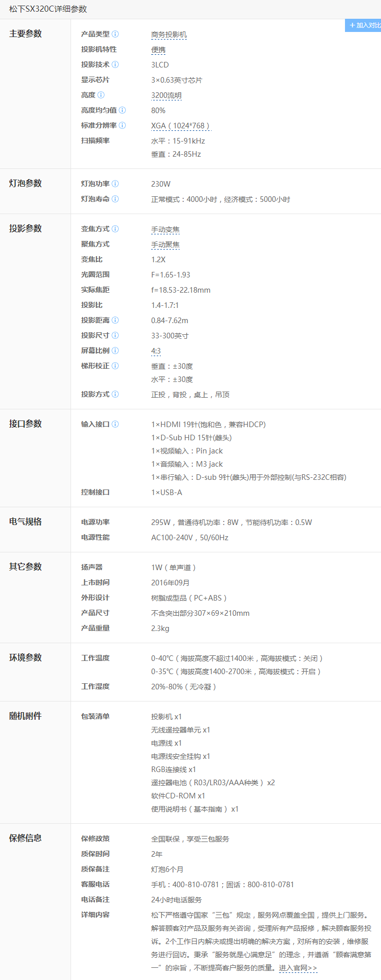The height and width of the screenshot is (980, 381).
Task: Click the 4:3 screen ratio link
Action: point(156,351)
